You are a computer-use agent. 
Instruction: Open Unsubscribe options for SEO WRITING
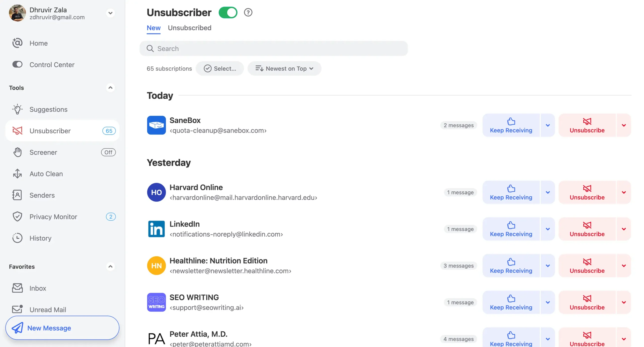[624, 302]
